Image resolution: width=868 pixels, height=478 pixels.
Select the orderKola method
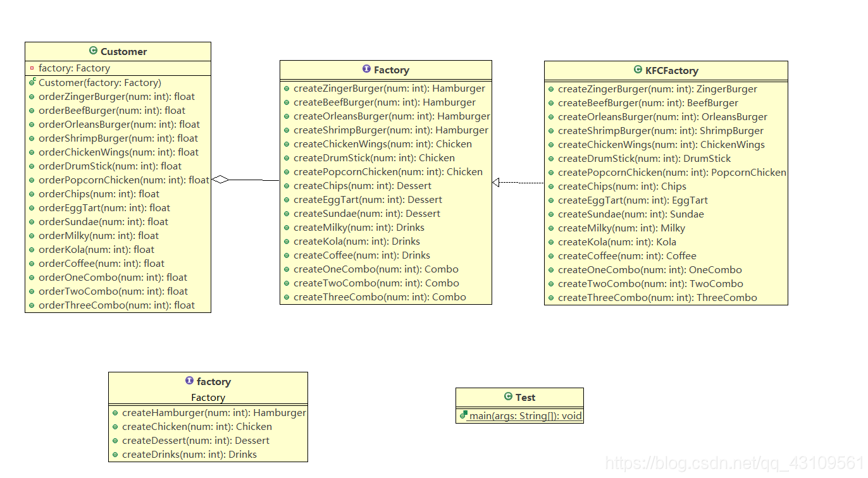tap(96, 250)
